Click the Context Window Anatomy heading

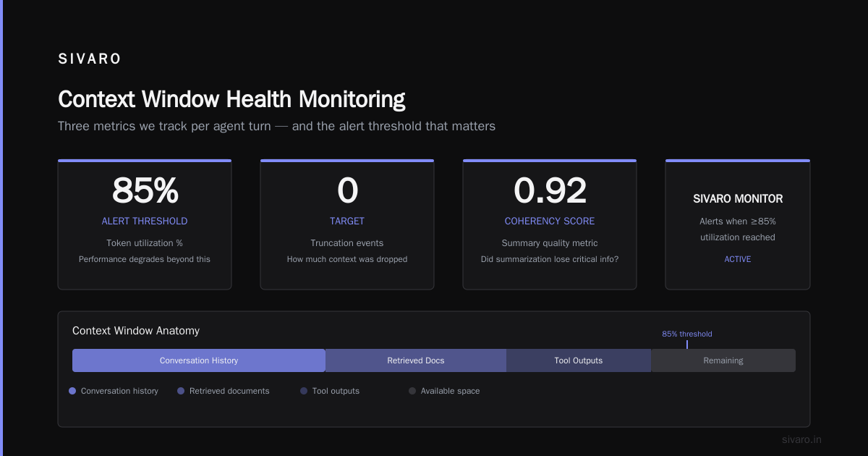point(136,331)
